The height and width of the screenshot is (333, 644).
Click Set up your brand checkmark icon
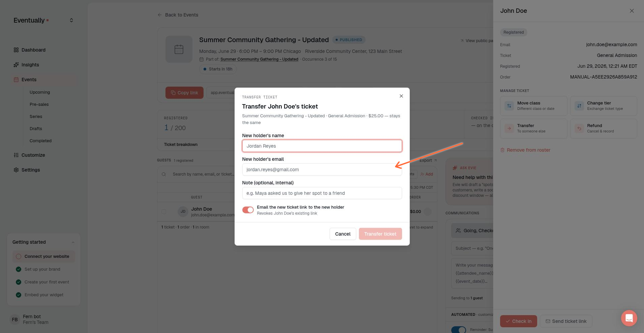19,269
